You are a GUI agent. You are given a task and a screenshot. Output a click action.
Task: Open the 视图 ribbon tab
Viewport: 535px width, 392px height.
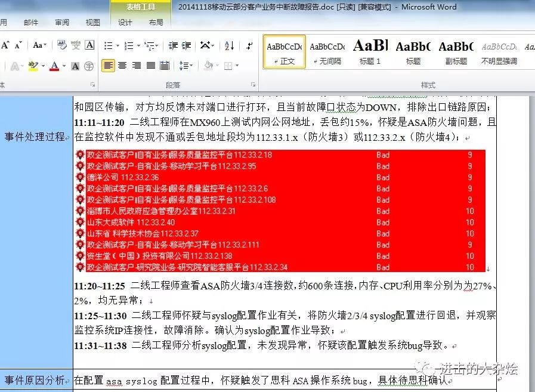93,23
